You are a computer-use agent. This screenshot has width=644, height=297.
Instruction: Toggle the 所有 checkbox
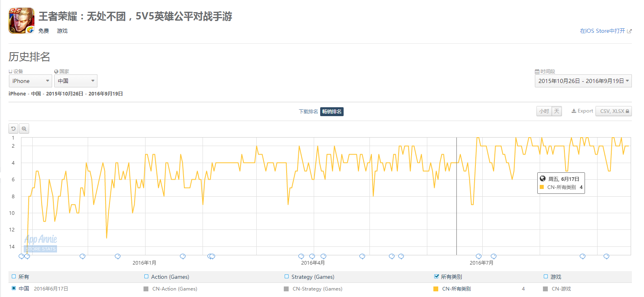coord(14,276)
